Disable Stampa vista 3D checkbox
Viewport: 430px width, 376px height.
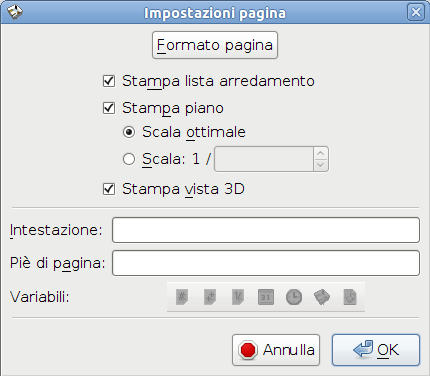point(109,189)
